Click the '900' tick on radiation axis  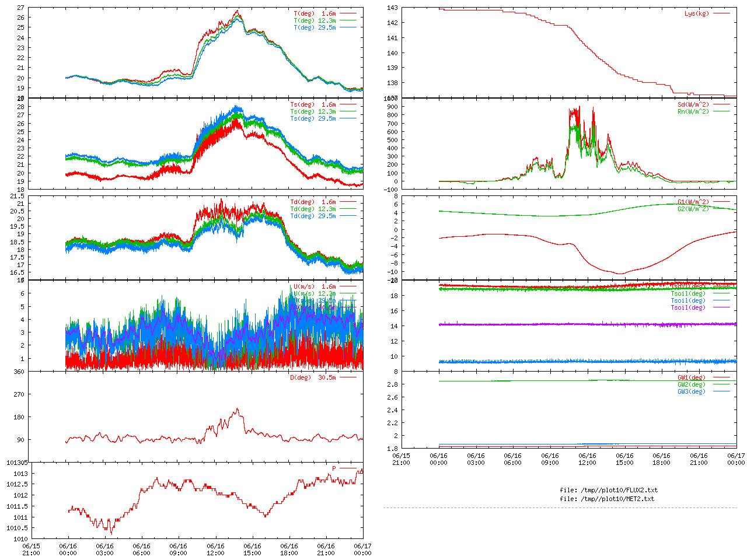pos(392,107)
